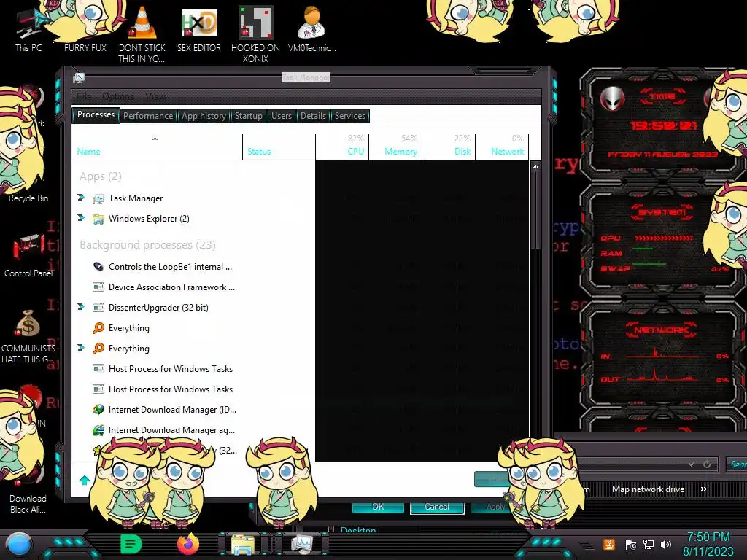Switch to the Performance tab
The width and height of the screenshot is (747, 560).
148,116
